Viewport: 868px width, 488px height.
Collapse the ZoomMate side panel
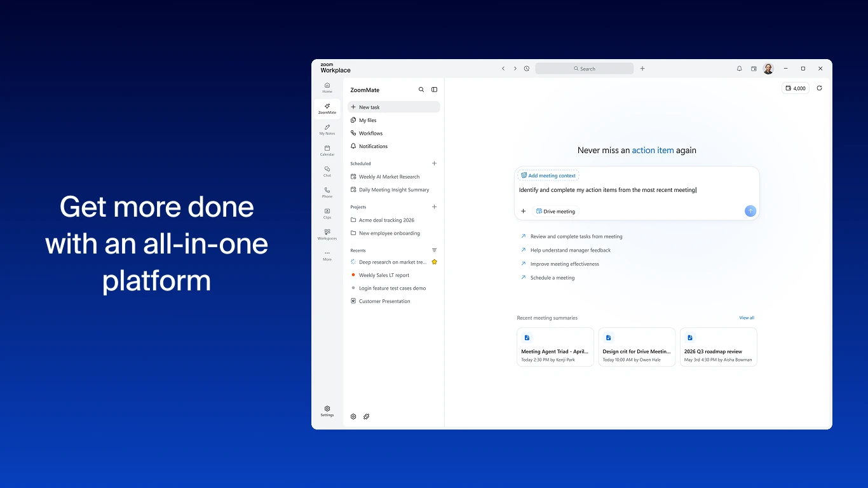(x=435, y=90)
